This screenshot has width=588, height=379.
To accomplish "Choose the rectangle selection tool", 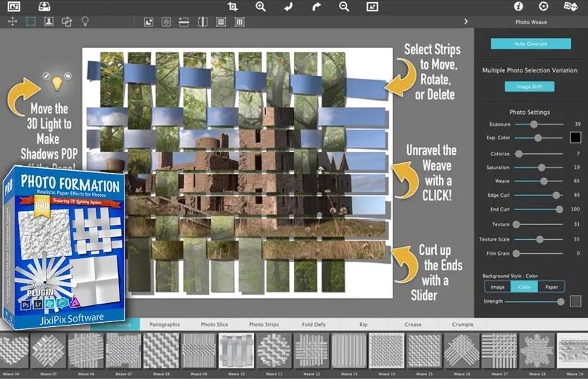I will click(x=31, y=22).
